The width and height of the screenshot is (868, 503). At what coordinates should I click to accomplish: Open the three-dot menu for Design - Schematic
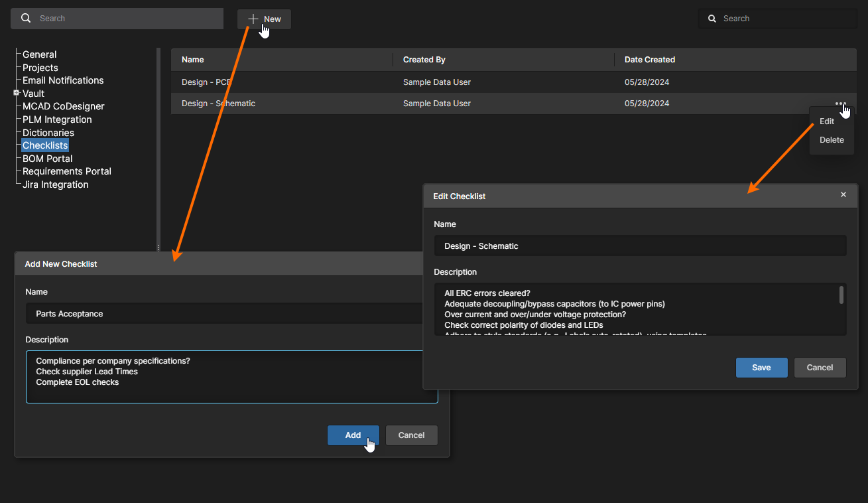[x=840, y=104]
